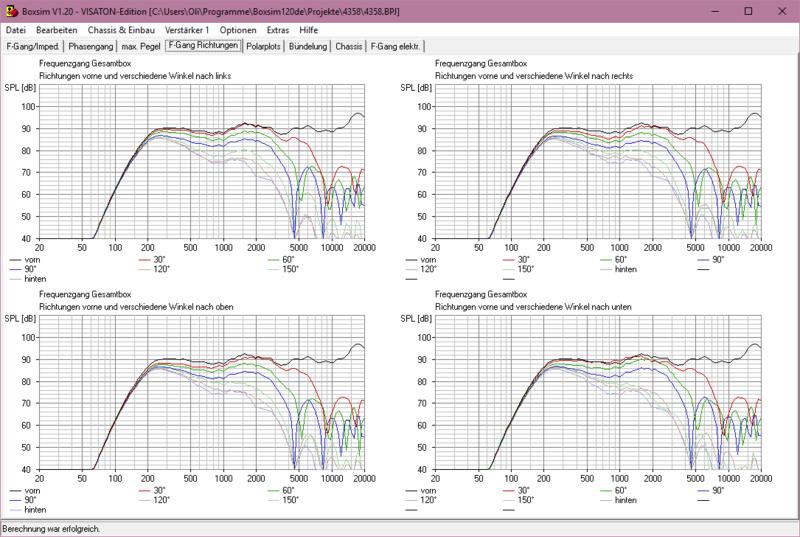The width and height of the screenshot is (800, 537).
Task: Switch to the Chassis tab
Action: pyautogui.click(x=348, y=46)
